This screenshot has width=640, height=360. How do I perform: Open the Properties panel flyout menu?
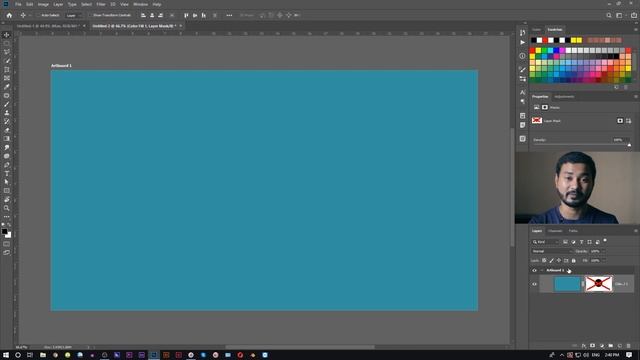click(x=636, y=97)
